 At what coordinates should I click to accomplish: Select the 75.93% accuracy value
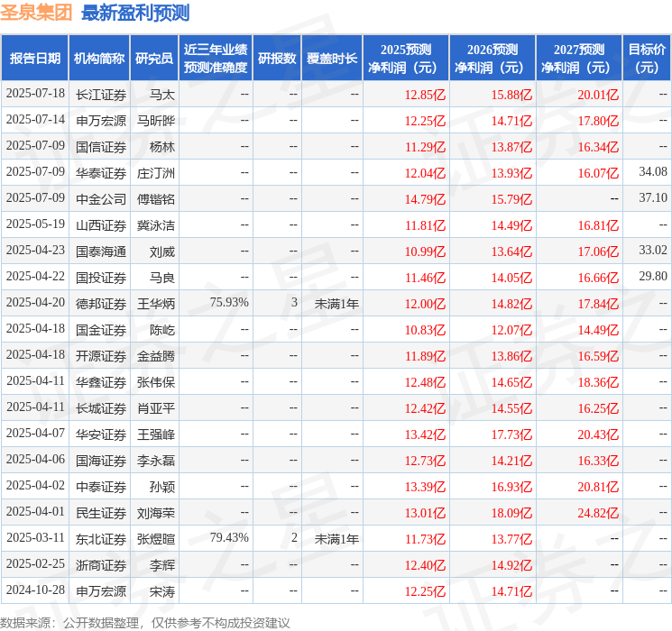coord(229,303)
